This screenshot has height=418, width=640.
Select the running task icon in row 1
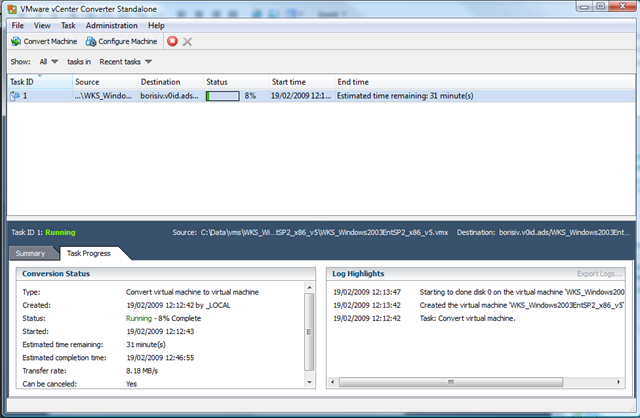tap(15, 96)
